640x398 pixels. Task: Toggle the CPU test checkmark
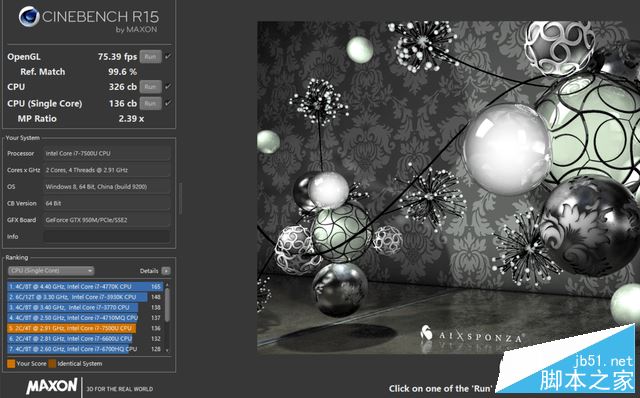click(168, 86)
